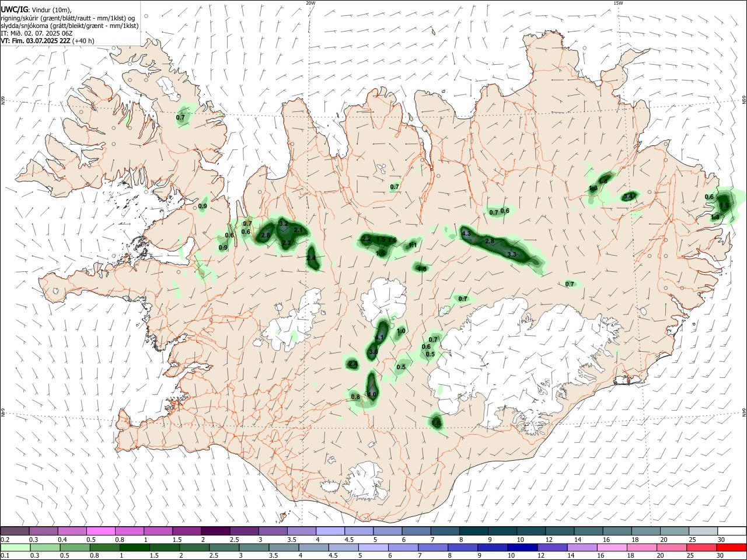This screenshot has height=560, width=747.
Task: Select the bottom-row legend swatch labeled 7
Action: 433,547
